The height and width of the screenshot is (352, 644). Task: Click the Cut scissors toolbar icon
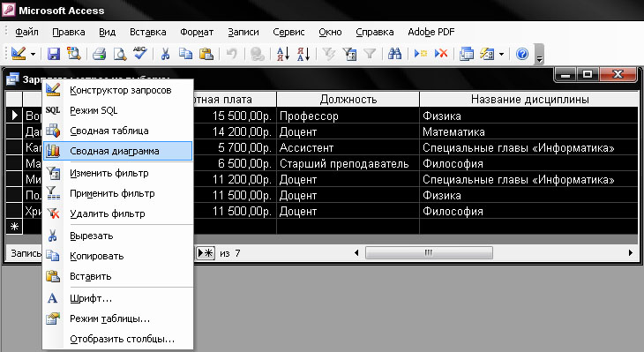tap(165, 54)
